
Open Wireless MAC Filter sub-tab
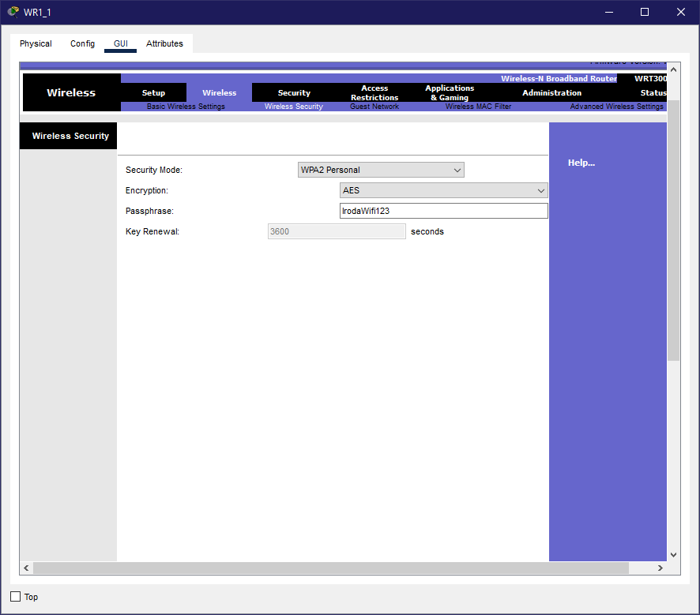pos(478,107)
